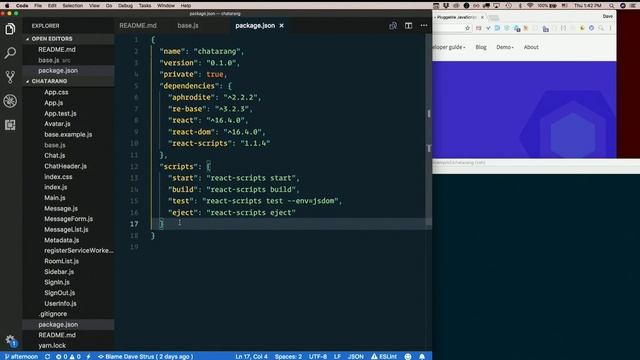
Task: Open the Search view in activity bar
Action: tap(10, 53)
